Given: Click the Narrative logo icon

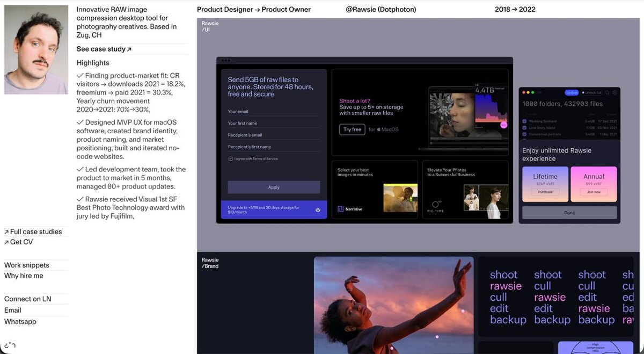Looking at the screenshot, I should click(x=340, y=209).
